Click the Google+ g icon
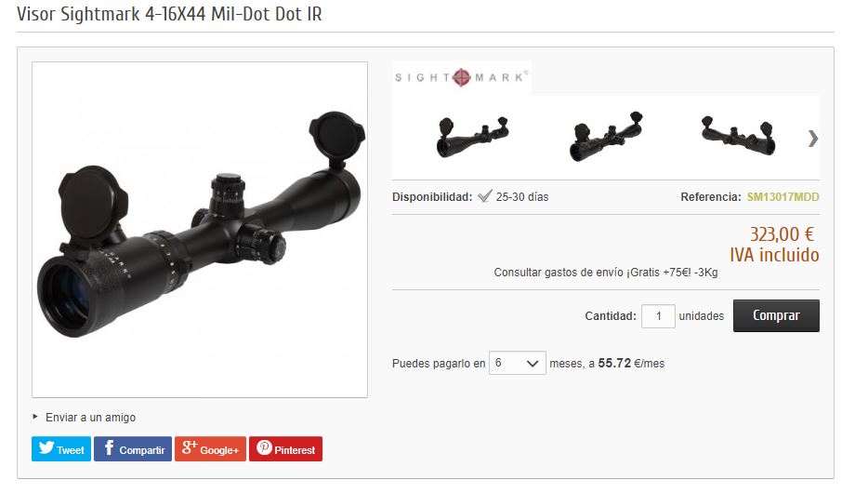This screenshot has height=493, width=868. coord(190,447)
